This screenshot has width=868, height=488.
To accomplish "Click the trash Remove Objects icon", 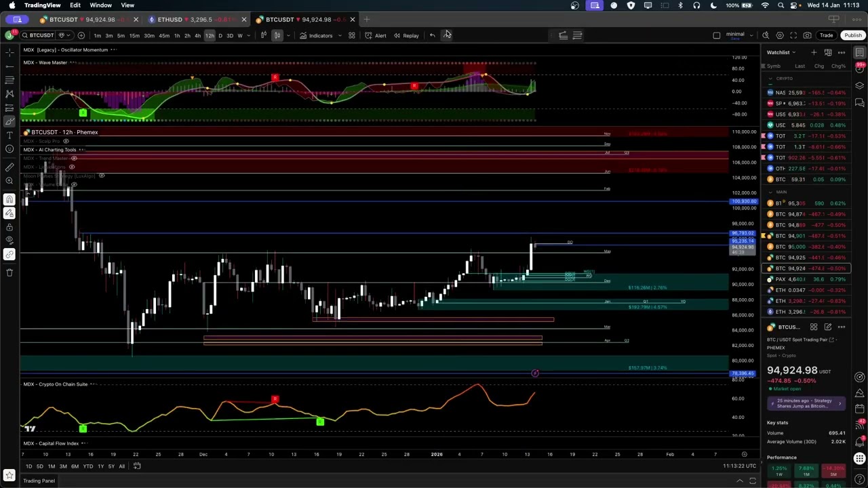I will [x=9, y=272].
